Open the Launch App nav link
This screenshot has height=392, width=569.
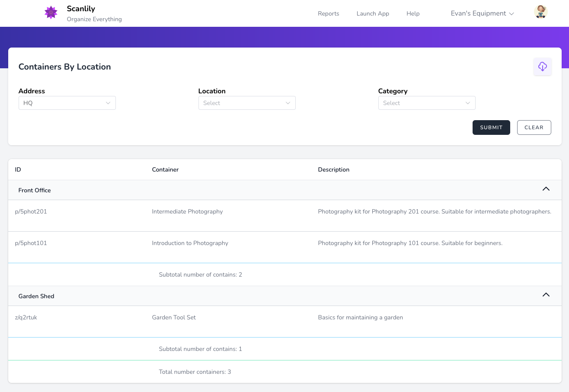pyautogui.click(x=373, y=13)
